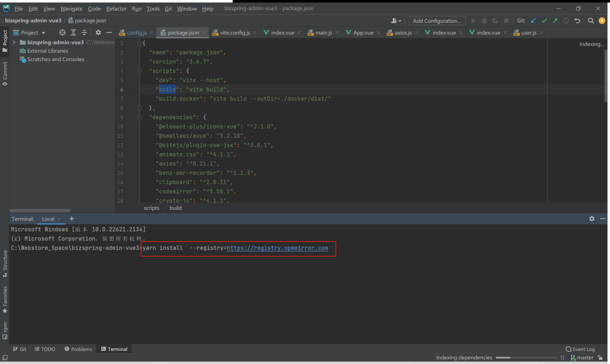
Task: Open the Git menu
Action: (168, 9)
